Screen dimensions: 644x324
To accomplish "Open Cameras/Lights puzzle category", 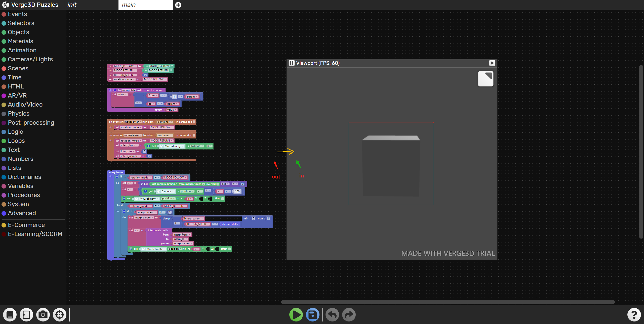I will (x=30, y=59).
